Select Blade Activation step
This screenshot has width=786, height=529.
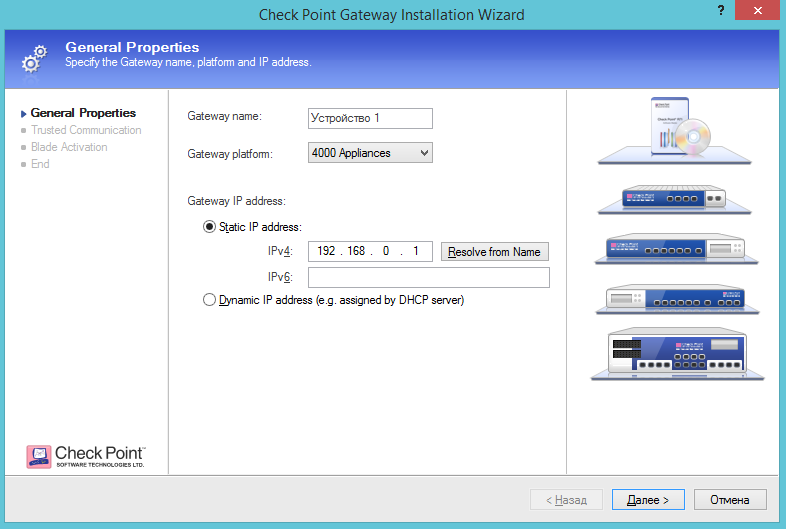pyautogui.click(x=69, y=147)
